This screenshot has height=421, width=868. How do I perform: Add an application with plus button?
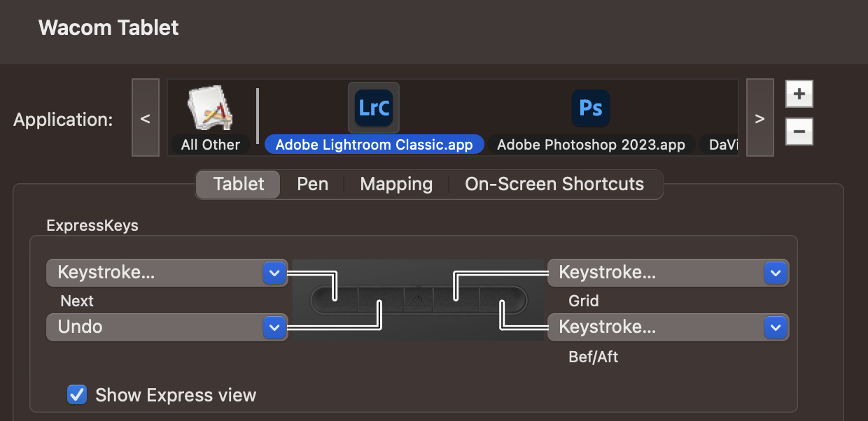[799, 94]
